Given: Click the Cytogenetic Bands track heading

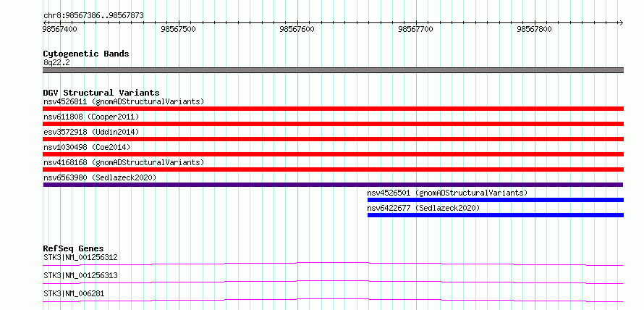Looking at the screenshot, I should click(x=86, y=54).
